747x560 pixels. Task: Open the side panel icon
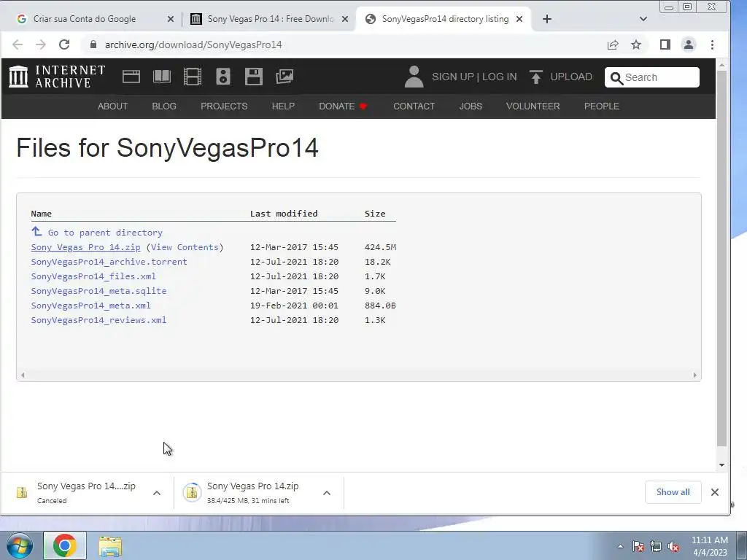(x=665, y=44)
